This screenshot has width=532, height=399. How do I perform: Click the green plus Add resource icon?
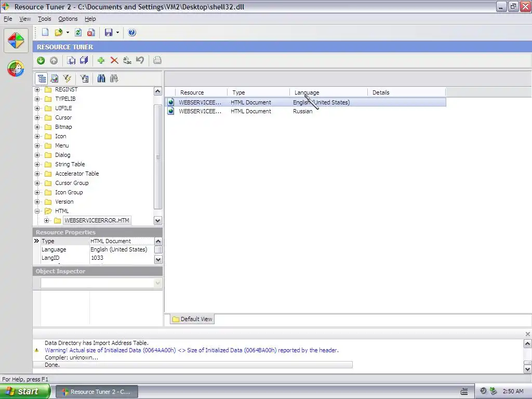click(x=101, y=60)
